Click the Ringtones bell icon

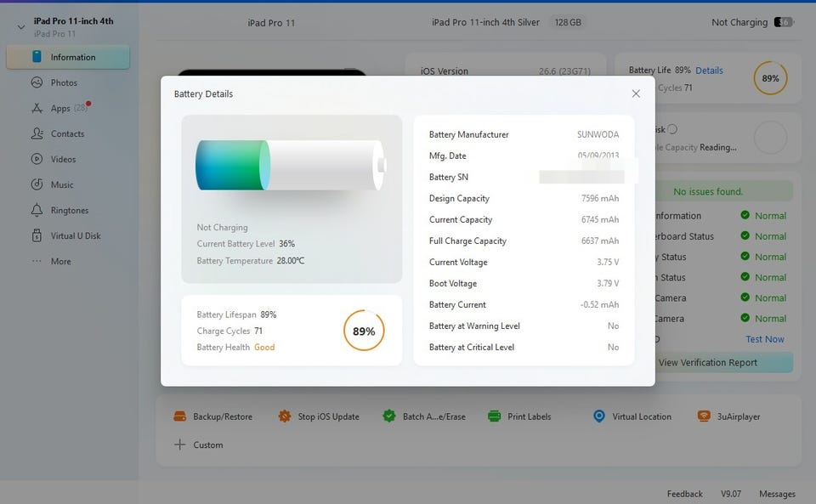[37, 210]
